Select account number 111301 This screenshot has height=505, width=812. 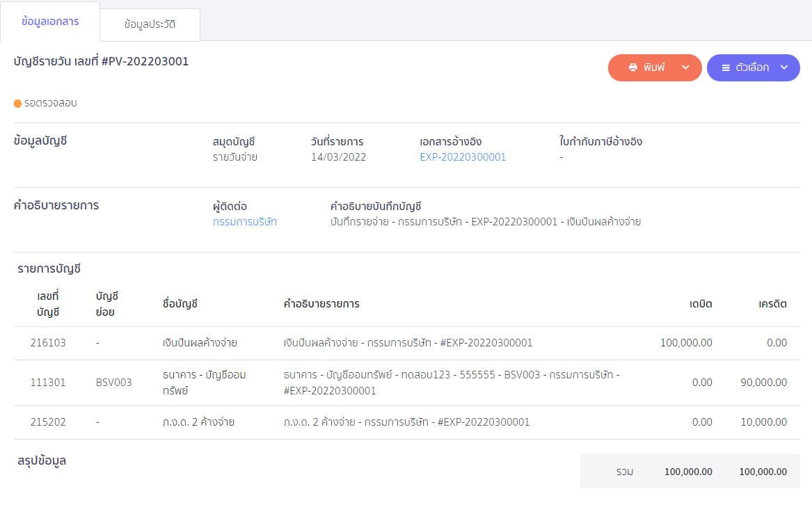pyautogui.click(x=48, y=383)
